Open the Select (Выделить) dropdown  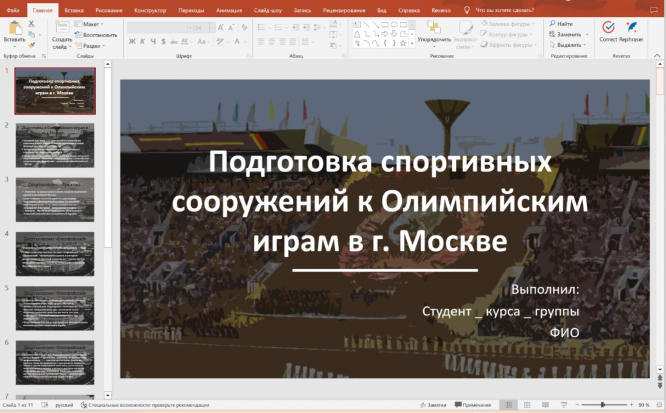coord(569,45)
